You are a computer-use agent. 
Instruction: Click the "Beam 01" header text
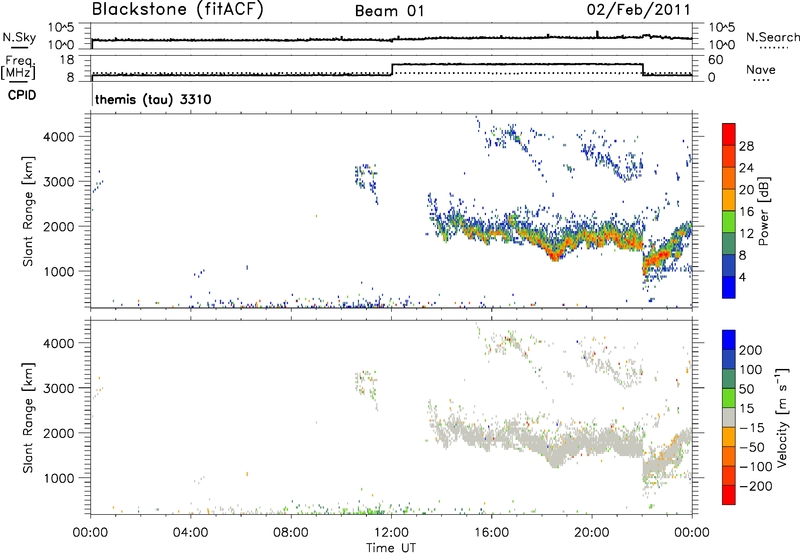[390, 11]
